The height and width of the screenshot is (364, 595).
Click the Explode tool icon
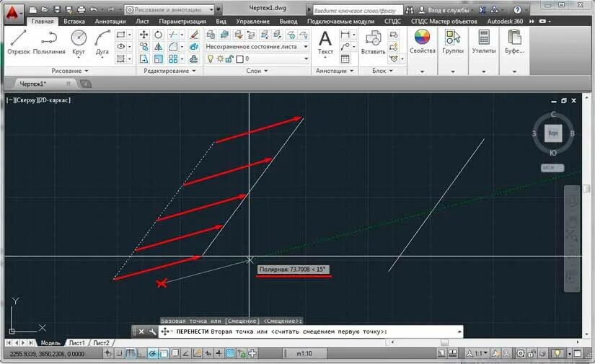[194, 47]
